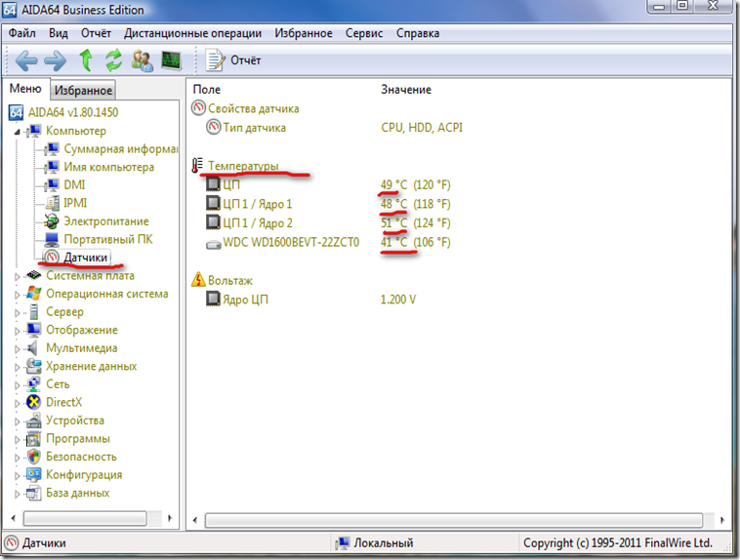Click right panel scrollbar right arrow

tap(722, 520)
